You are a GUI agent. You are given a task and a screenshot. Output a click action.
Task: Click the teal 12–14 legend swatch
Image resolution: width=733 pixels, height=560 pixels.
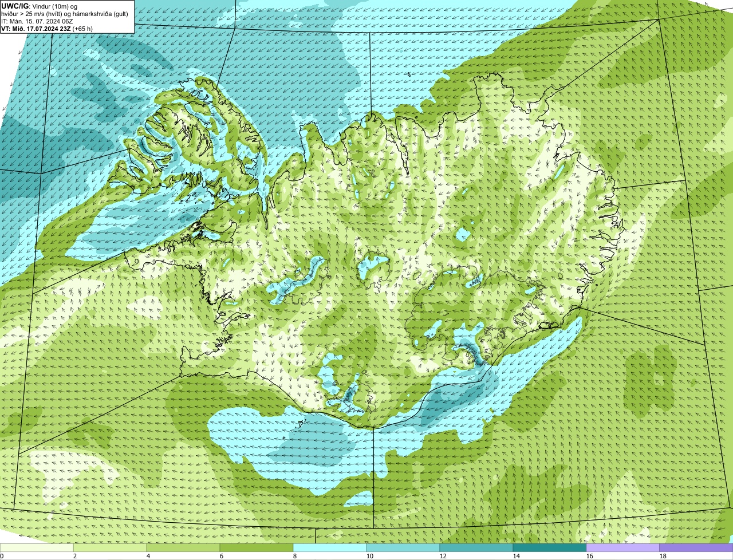[x=476, y=548]
